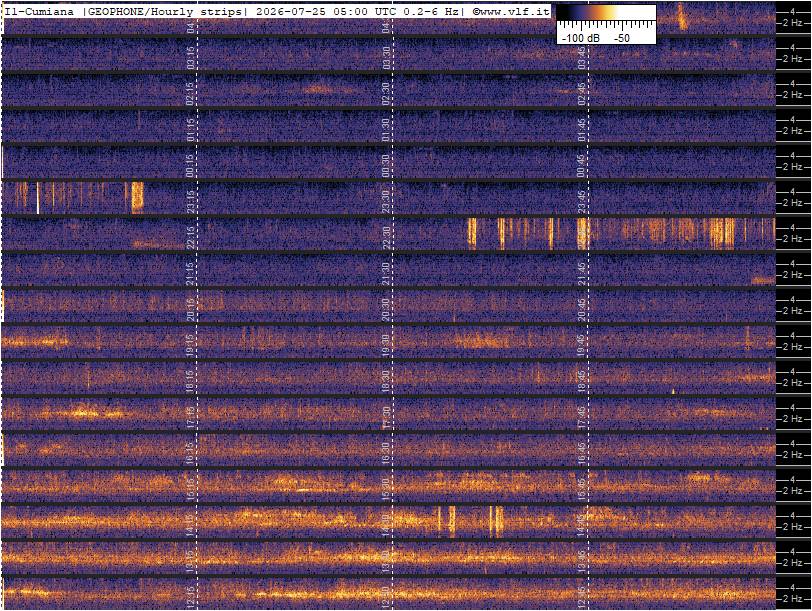Pick the 16:30 time label

pos(385,454)
